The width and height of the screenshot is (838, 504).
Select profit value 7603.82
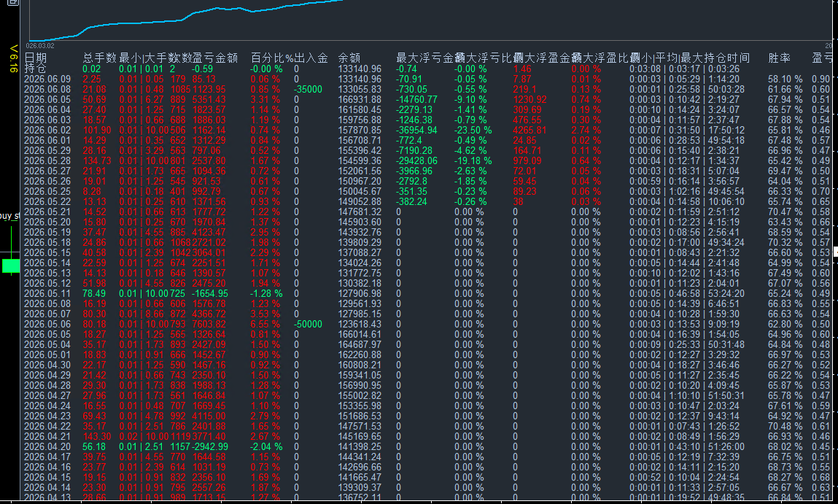coord(209,324)
